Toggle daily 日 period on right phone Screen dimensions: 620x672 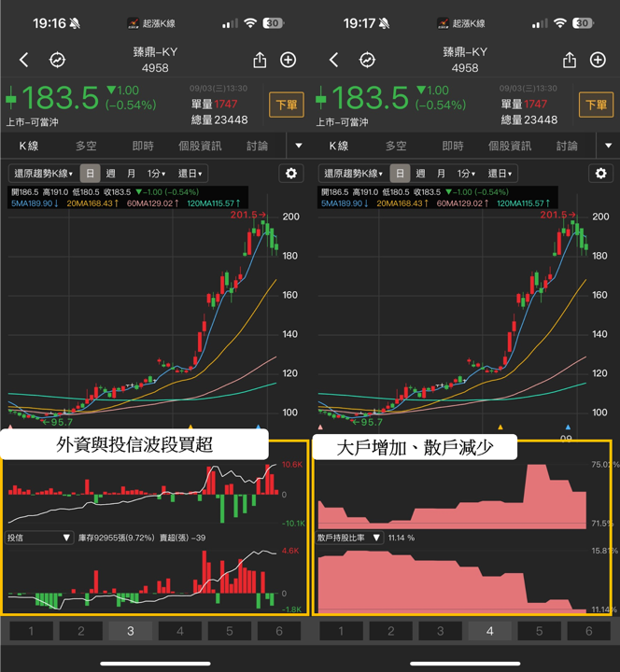click(400, 174)
